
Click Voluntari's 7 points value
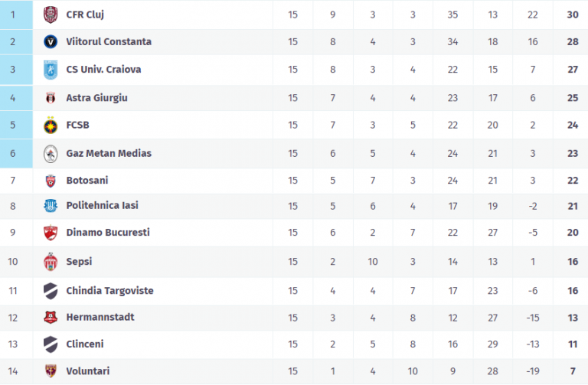point(572,371)
